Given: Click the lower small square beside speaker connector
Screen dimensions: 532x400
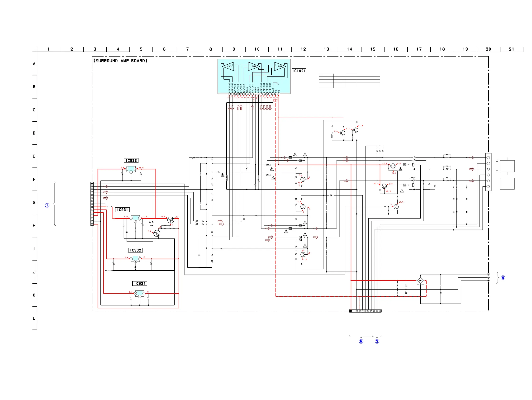Looking at the screenshot, I should pyautogui.click(x=497, y=172).
